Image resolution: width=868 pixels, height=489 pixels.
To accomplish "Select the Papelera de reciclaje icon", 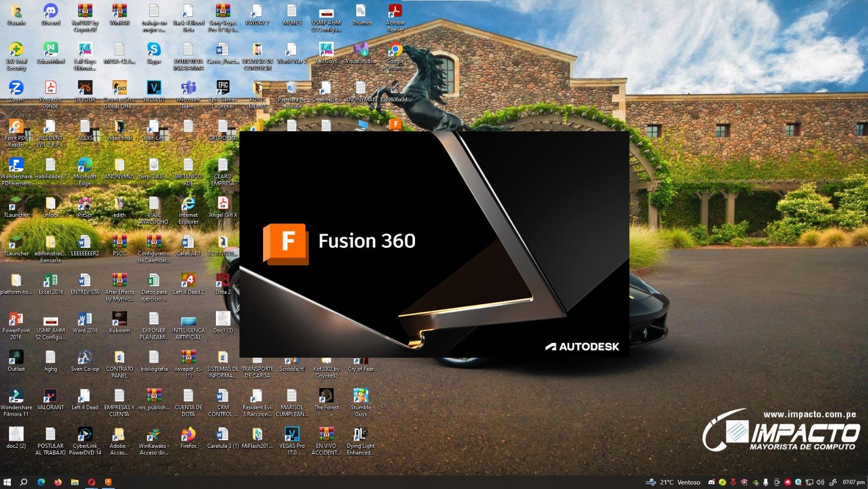I will tap(292, 95).
